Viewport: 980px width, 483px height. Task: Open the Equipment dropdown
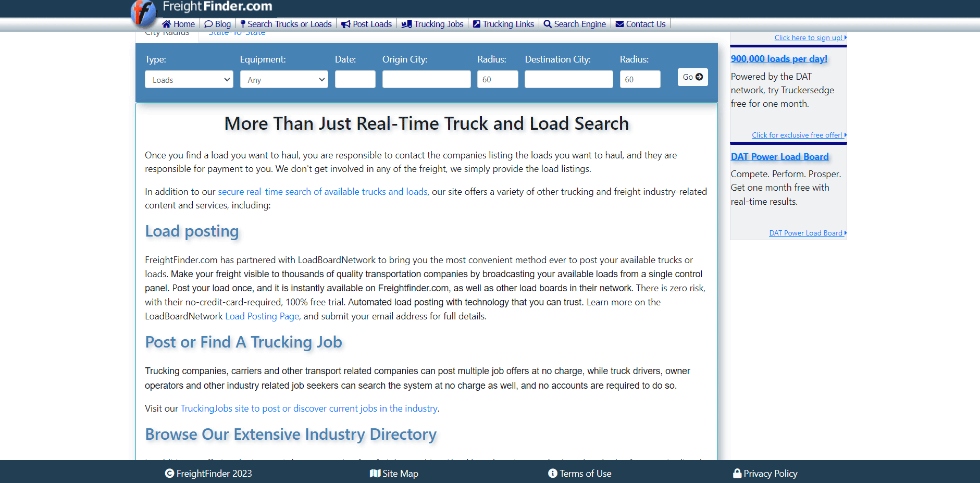[x=284, y=79]
